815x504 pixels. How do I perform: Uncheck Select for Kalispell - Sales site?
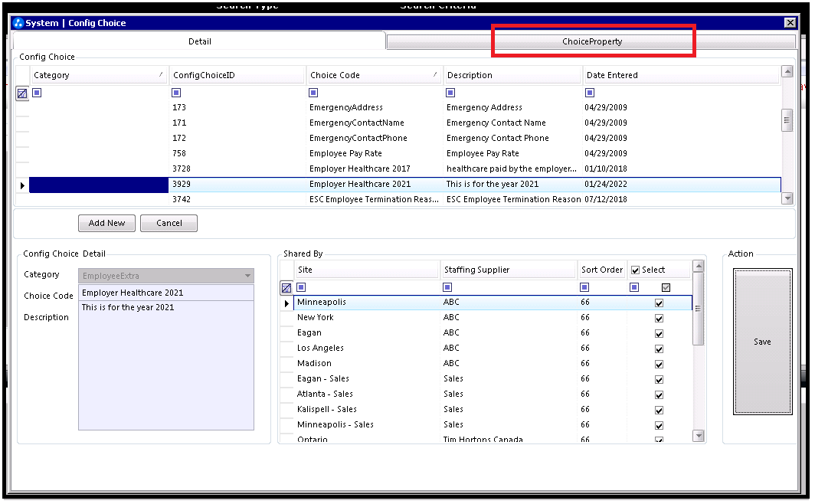(x=659, y=411)
